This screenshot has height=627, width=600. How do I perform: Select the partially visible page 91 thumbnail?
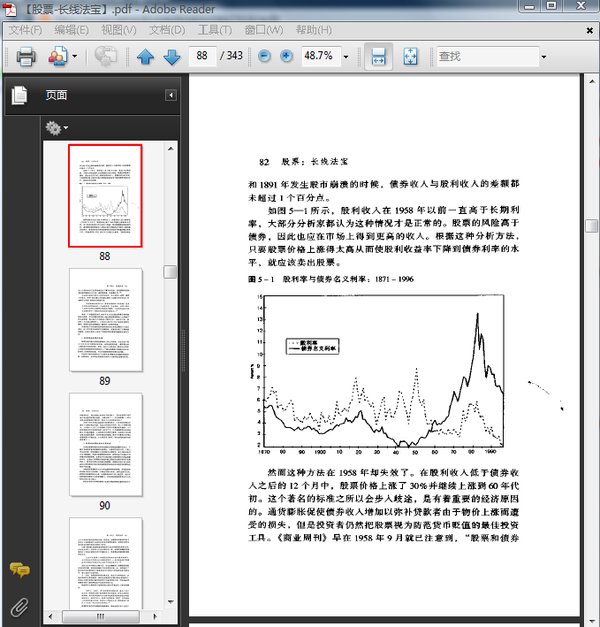[x=106, y=563]
